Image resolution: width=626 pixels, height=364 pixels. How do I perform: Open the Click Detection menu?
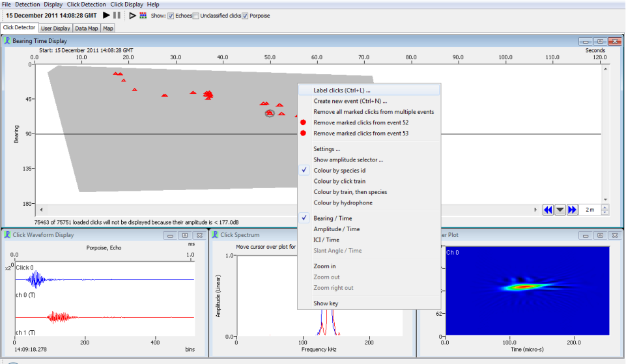point(86,5)
